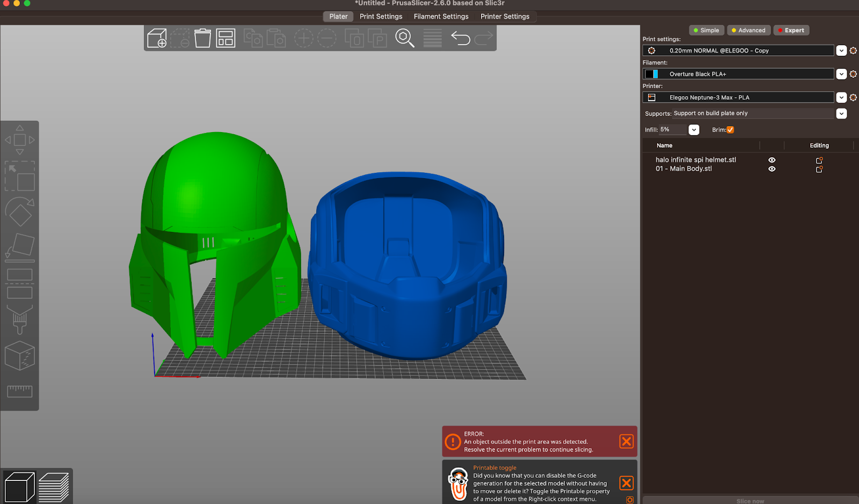Open the Search magnifier tool

404,38
